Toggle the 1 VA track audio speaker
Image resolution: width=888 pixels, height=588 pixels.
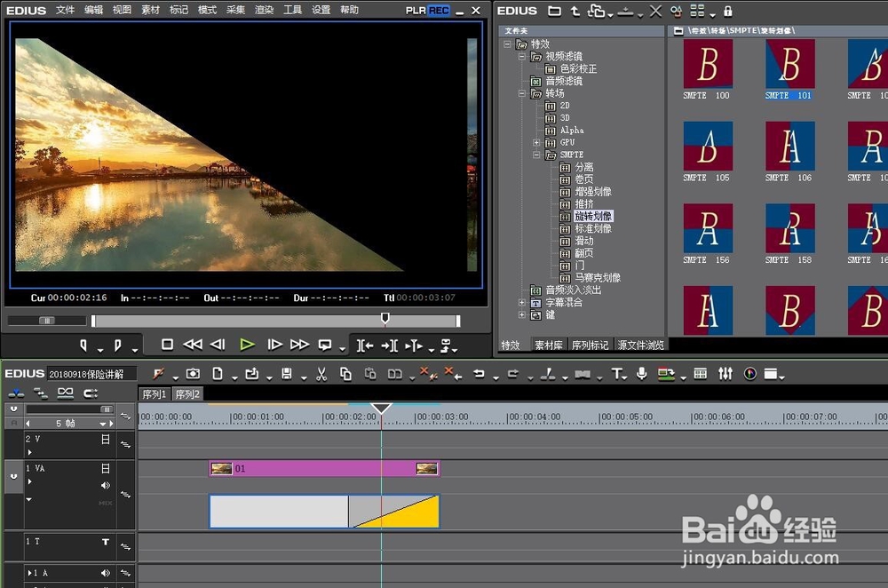pyautogui.click(x=106, y=486)
